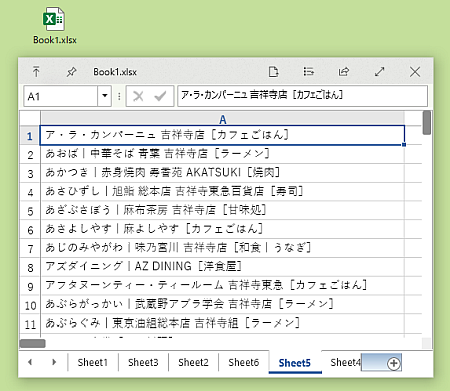Select row 5 header
450x391 pixels.
(x=30, y=211)
